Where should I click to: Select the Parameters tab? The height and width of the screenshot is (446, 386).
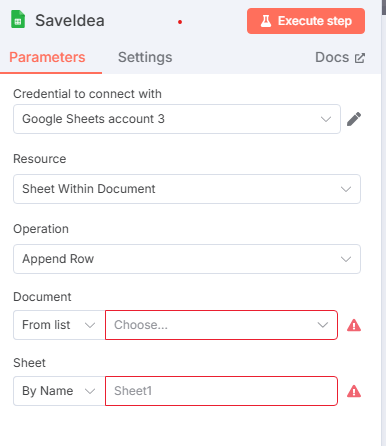[x=47, y=57]
